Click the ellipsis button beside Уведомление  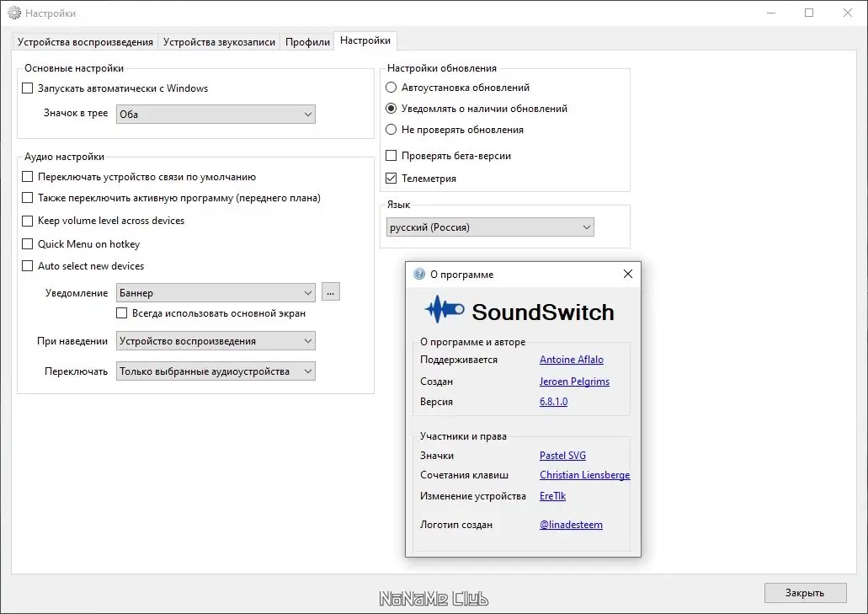331,292
